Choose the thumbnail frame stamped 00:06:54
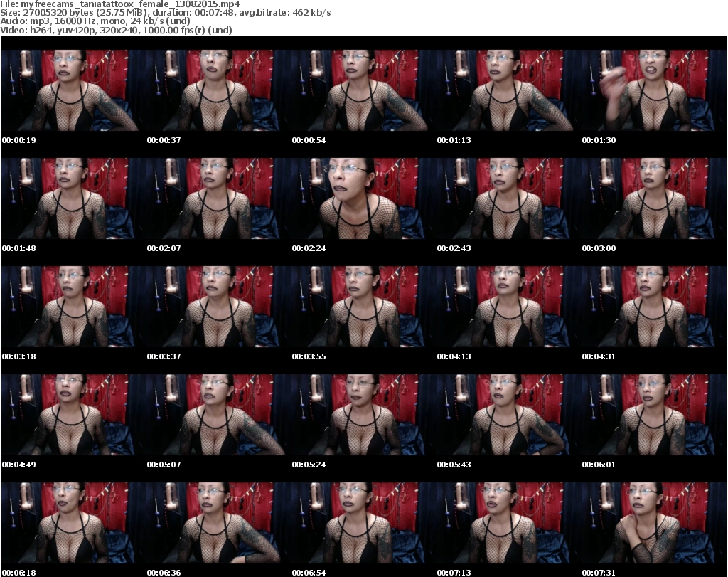This screenshot has height=577, width=728. click(363, 523)
